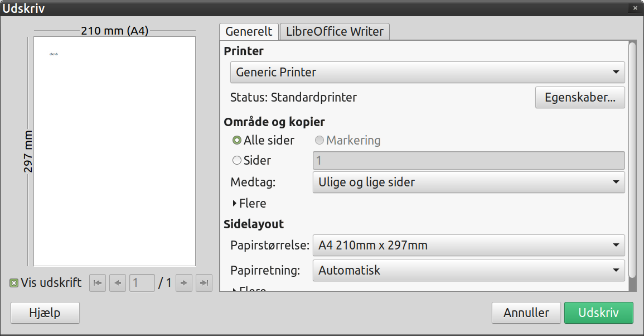Go to previous preview page
Screen dimensions: 644x336
[118, 283]
